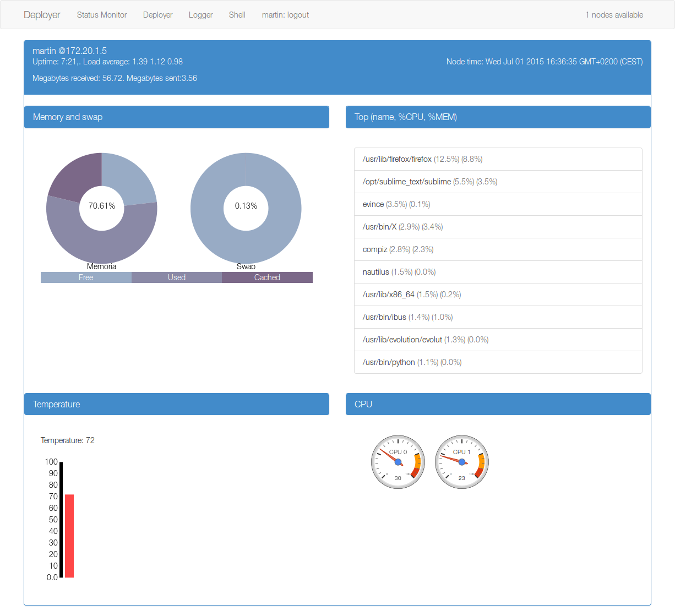Viewport: 675px width, 616px height.
Task: Toggle the Used legend entry
Action: pos(176,277)
